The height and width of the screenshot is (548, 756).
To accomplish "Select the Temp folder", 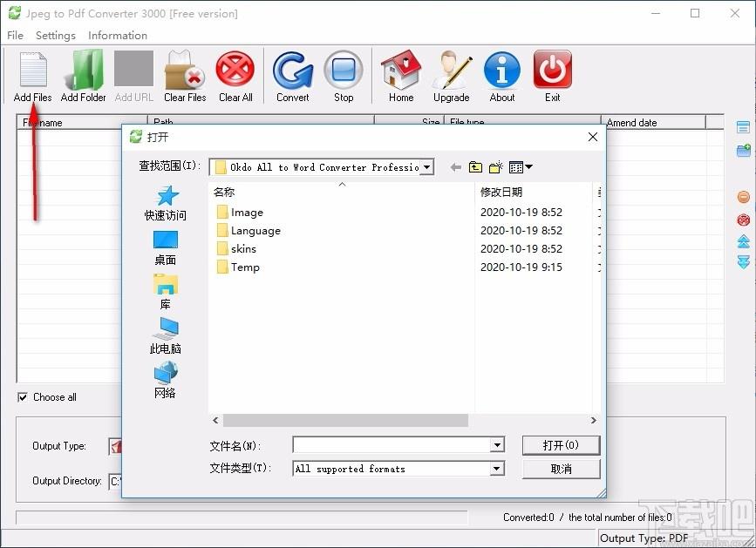I will [238, 267].
